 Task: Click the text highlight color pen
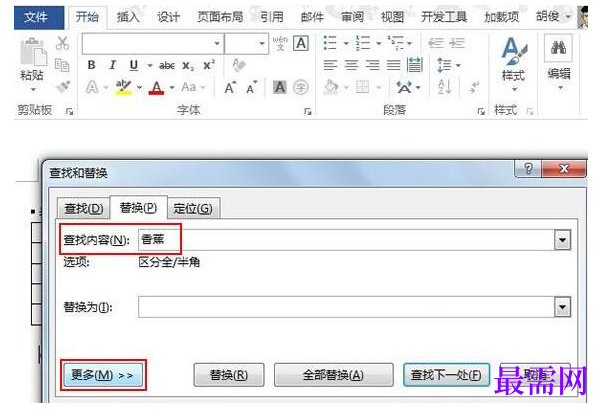coord(124,87)
